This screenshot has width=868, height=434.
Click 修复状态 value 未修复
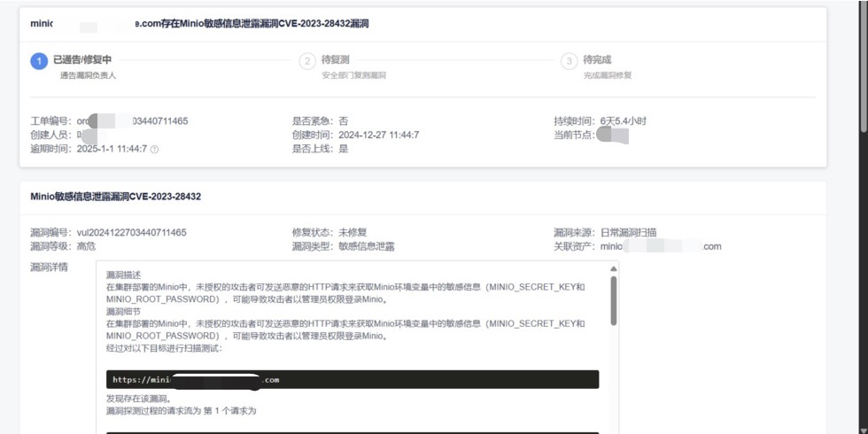353,232
